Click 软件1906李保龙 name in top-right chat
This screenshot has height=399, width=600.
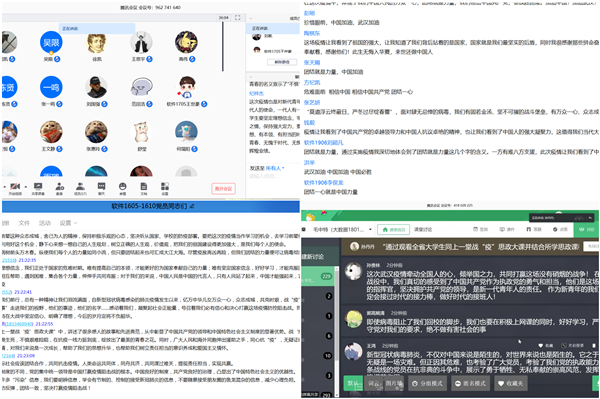[323, 183]
